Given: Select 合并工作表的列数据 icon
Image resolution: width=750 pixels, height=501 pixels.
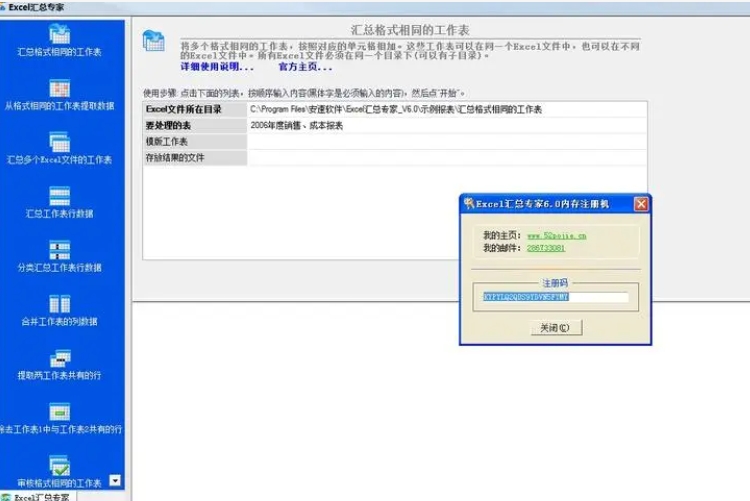Looking at the screenshot, I should [59, 303].
